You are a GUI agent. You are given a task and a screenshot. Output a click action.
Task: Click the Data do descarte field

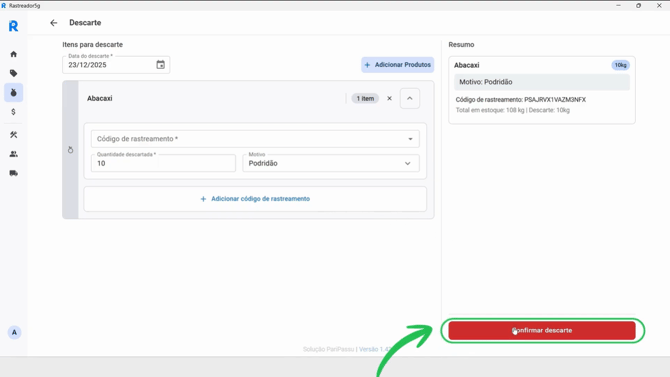(116, 65)
